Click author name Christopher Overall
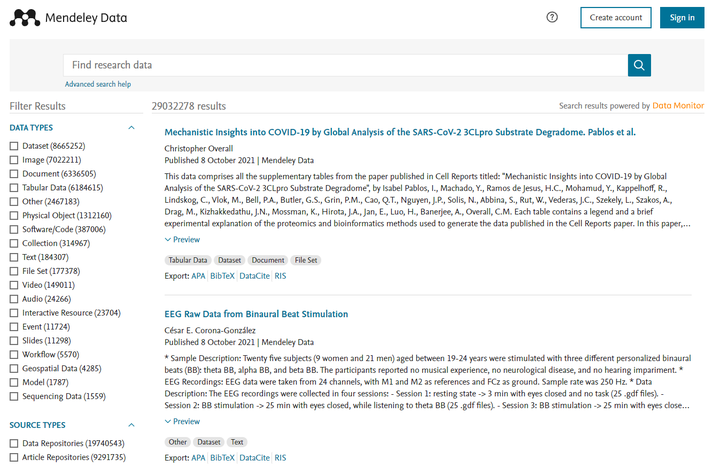Viewport: 720px width, 467px height. click(199, 149)
